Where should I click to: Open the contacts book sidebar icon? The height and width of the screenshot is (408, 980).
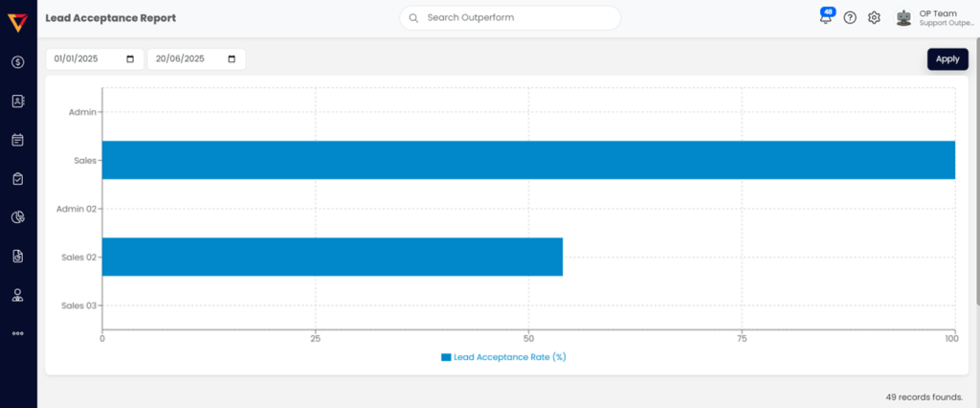point(17,101)
